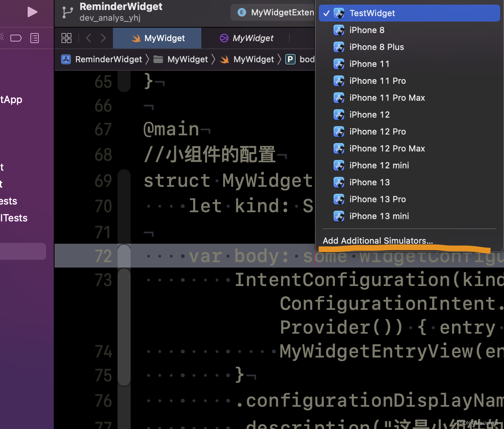The image size is (504, 429).
Task: Choose iPhone 11 Pro Max simulator
Action: [x=409, y=98]
